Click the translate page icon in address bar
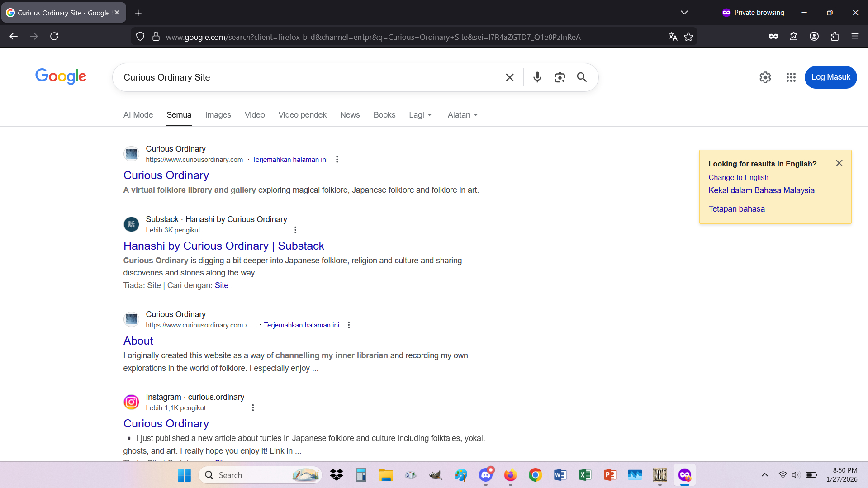868x488 pixels. pyautogui.click(x=673, y=37)
